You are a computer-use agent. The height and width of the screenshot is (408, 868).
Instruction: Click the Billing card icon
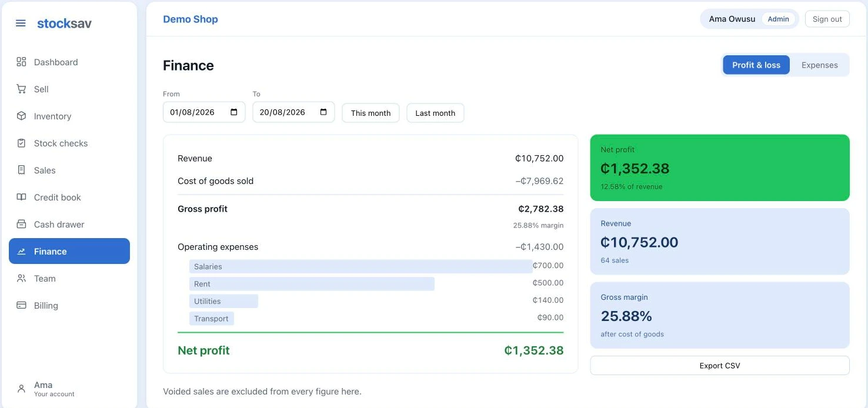pyautogui.click(x=21, y=305)
